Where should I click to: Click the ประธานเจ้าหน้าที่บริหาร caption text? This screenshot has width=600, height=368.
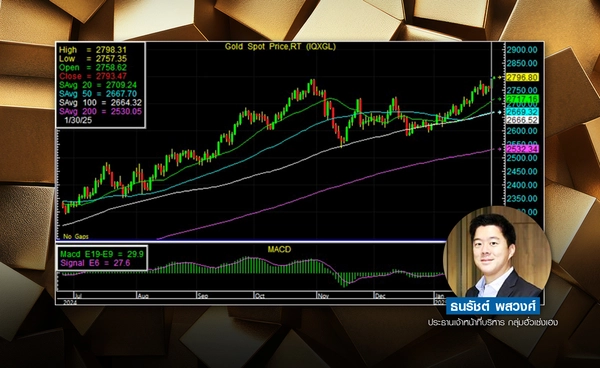pyautogui.click(x=466, y=322)
